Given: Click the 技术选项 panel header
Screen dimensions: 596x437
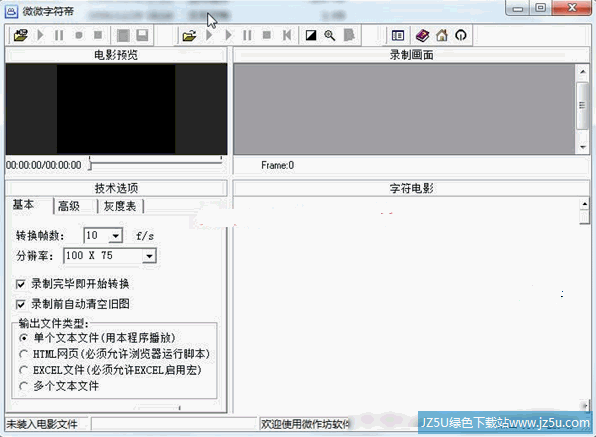Looking at the screenshot, I should [116, 188].
